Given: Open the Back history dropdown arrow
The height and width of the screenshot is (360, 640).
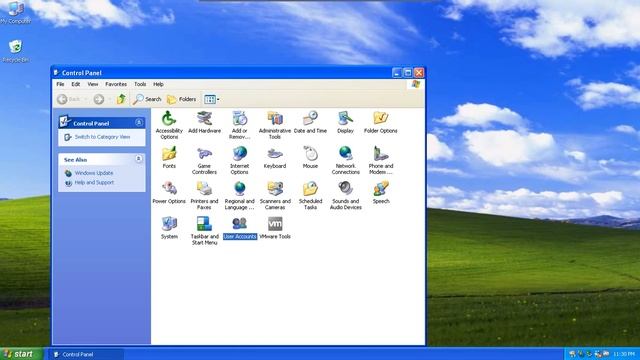Looking at the screenshot, I should 86,99.
